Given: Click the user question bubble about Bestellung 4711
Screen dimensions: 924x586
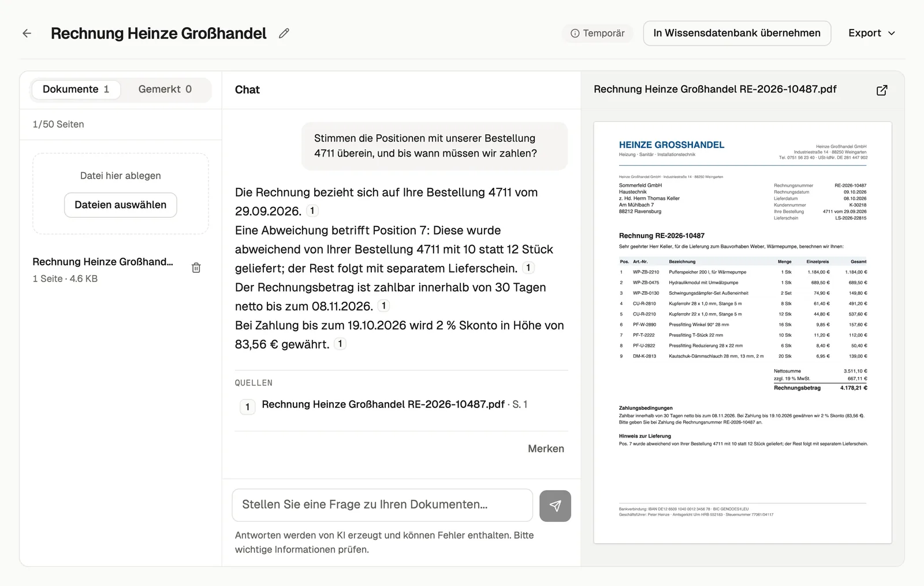Looking at the screenshot, I should click(x=434, y=146).
